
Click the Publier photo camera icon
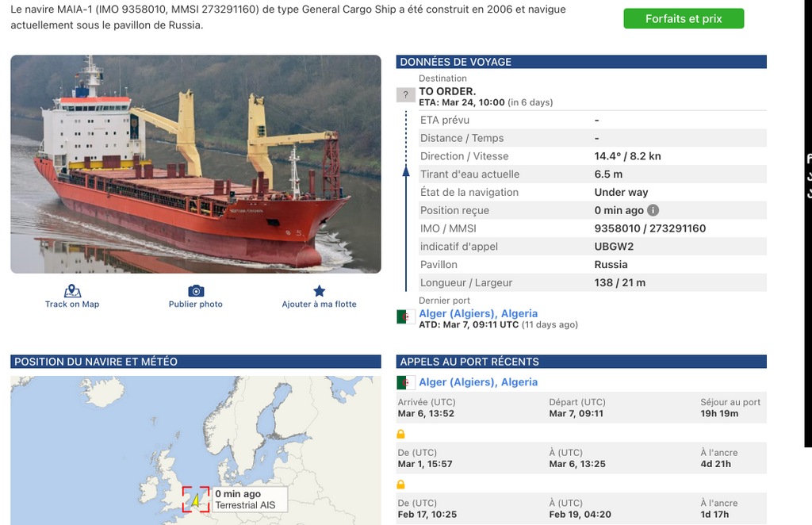pyautogui.click(x=196, y=291)
